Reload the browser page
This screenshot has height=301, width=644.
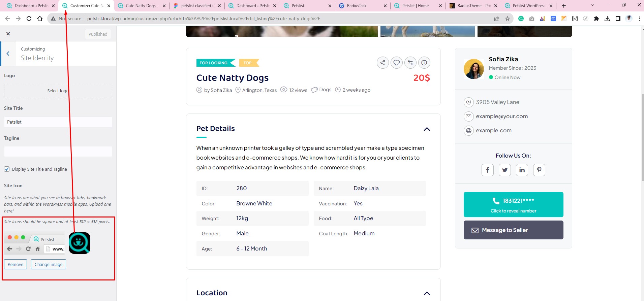[29, 19]
